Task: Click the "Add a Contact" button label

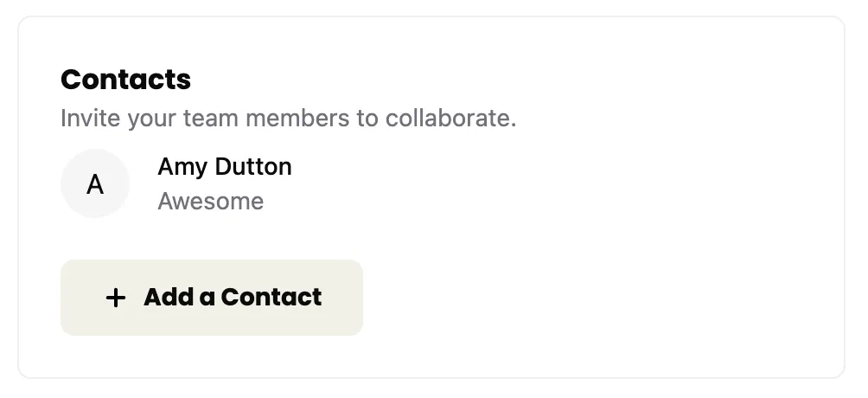Action: [233, 298]
